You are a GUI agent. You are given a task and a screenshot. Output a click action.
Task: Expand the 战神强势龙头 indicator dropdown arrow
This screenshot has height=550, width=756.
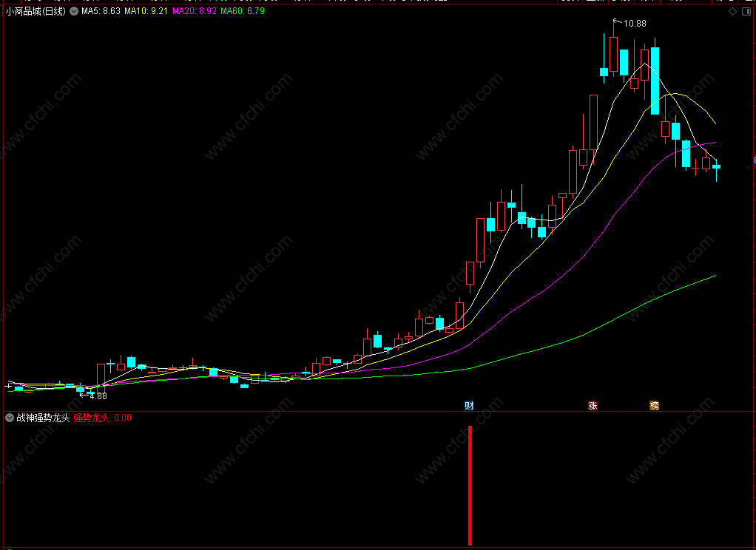[x=10, y=418]
